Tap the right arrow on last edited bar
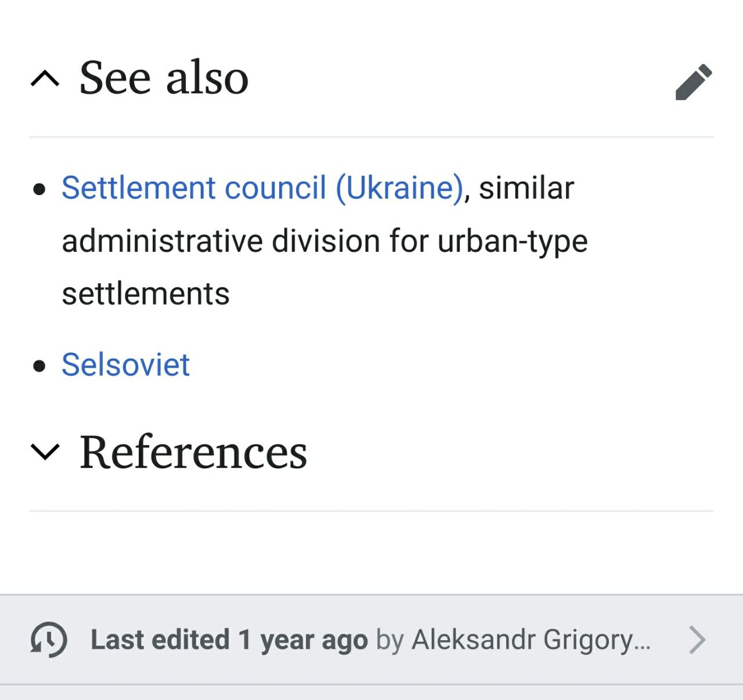This screenshot has height=700, width=743. pos(697,640)
